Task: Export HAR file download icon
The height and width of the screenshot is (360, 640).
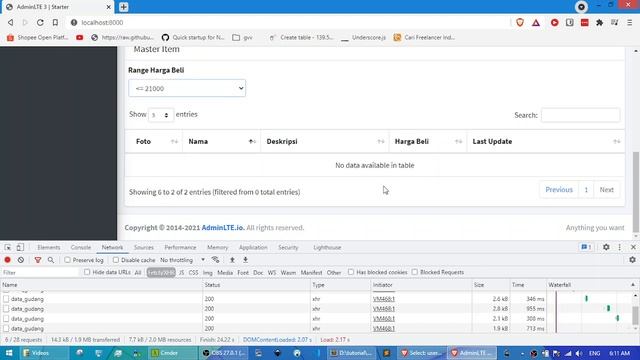Action: coord(245,260)
